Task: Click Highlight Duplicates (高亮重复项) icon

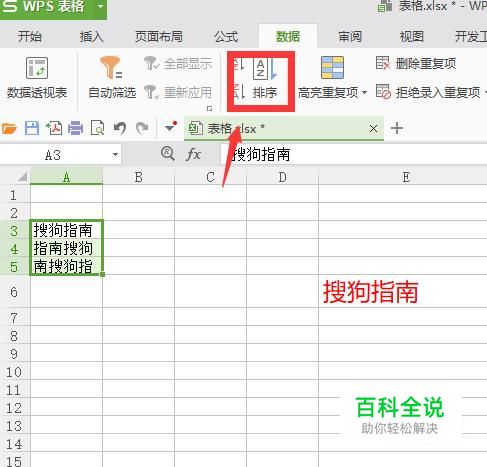Action: (332, 67)
